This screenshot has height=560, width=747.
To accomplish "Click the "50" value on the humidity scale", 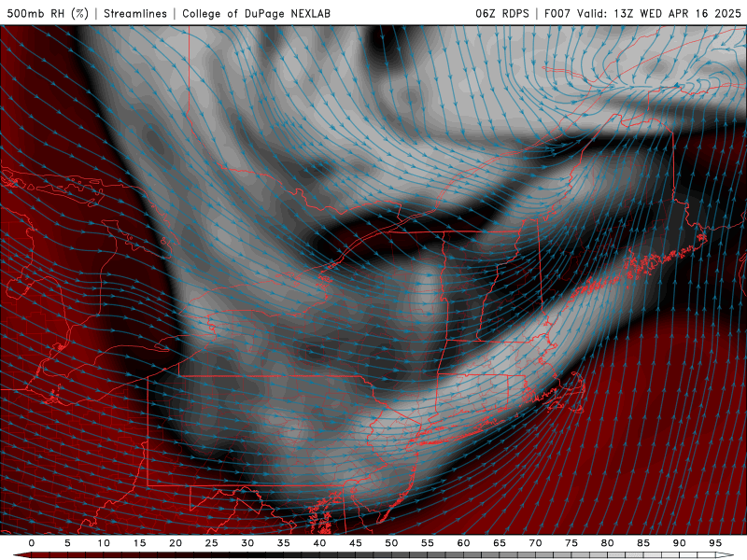I will [x=391, y=543].
